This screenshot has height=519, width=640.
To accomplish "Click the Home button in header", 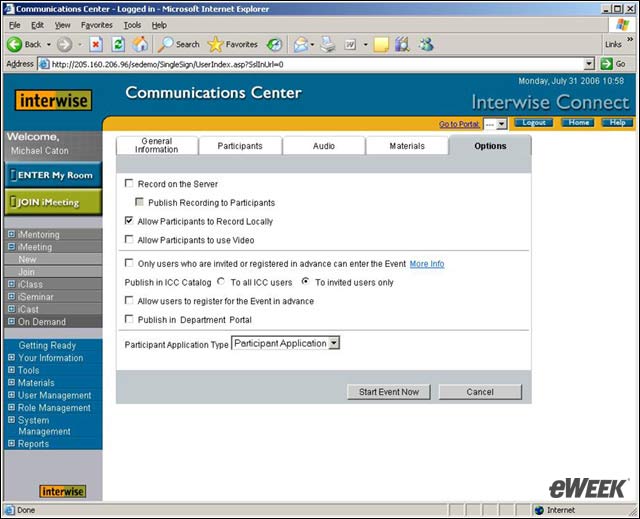I will (578, 122).
